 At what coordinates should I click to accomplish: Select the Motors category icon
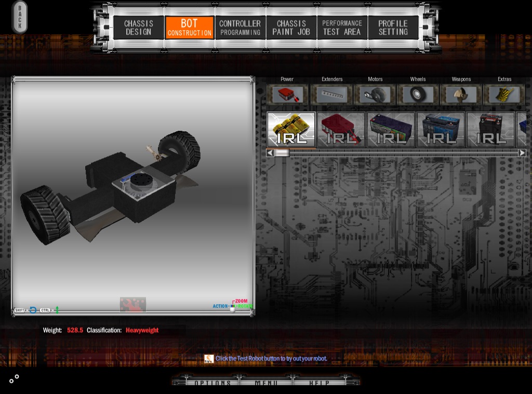click(x=375, y=94)
